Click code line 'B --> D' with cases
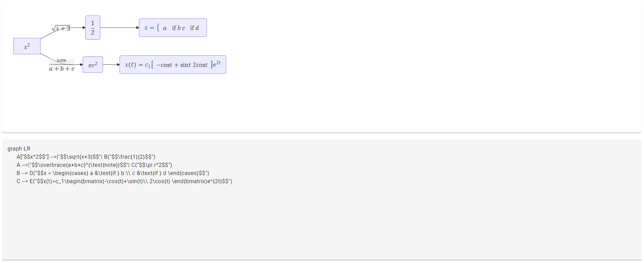Viewport: 644px width, 263px height. tap(113, 173)
